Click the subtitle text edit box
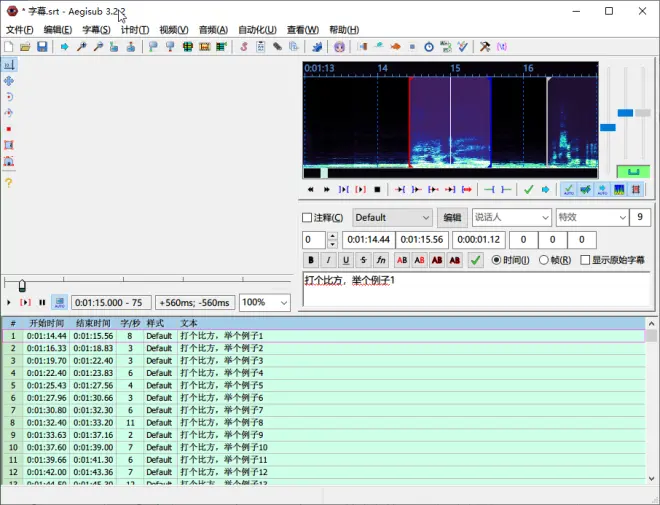 (x=476, y=289)
